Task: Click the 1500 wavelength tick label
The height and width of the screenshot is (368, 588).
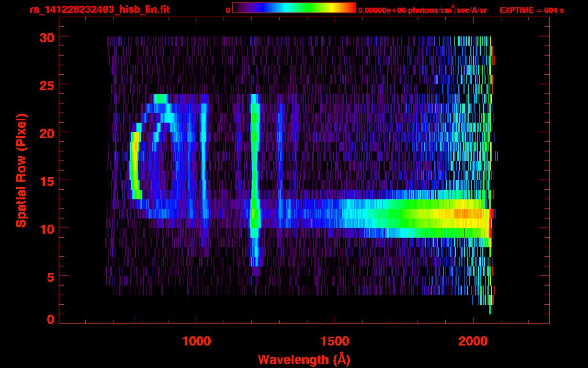Action: (335, 341)
